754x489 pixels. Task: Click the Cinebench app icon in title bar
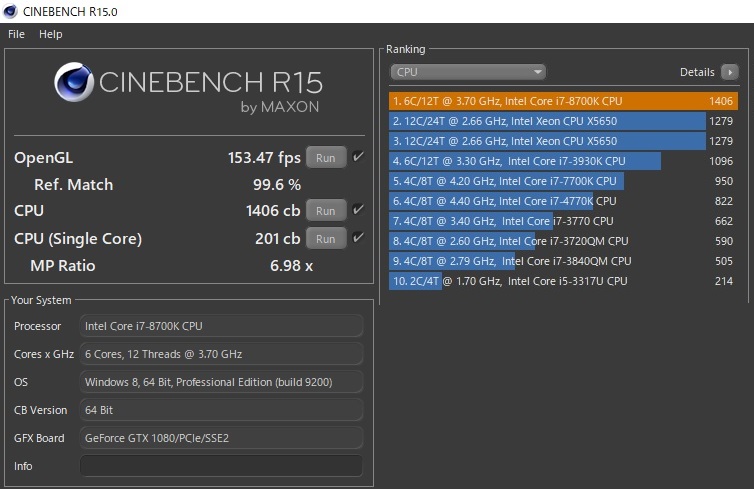pyautogui.click(x=10, y=11)
